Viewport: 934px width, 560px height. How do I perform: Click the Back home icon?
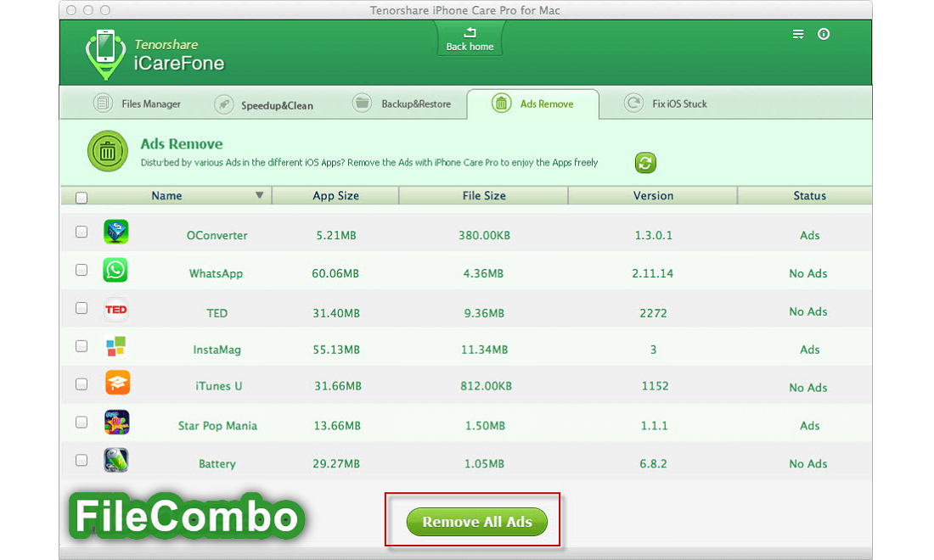click(x=470, y=34)
